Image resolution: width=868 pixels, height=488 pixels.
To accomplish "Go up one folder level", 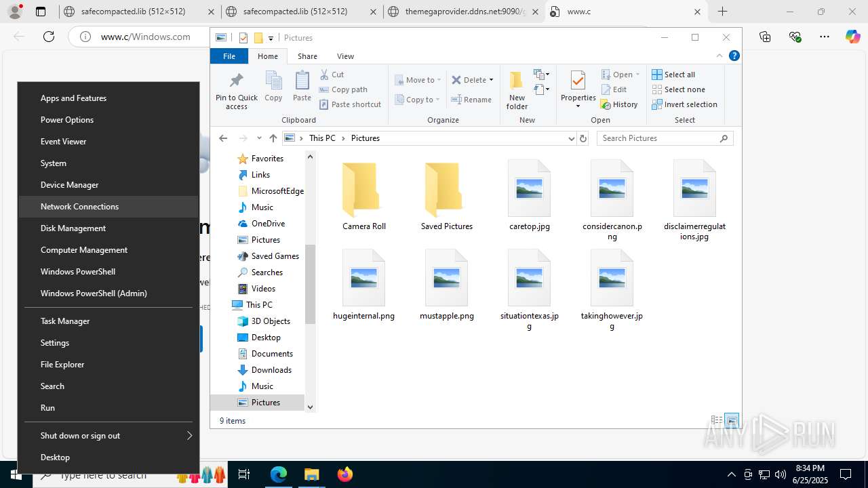I will coord(273,138).
